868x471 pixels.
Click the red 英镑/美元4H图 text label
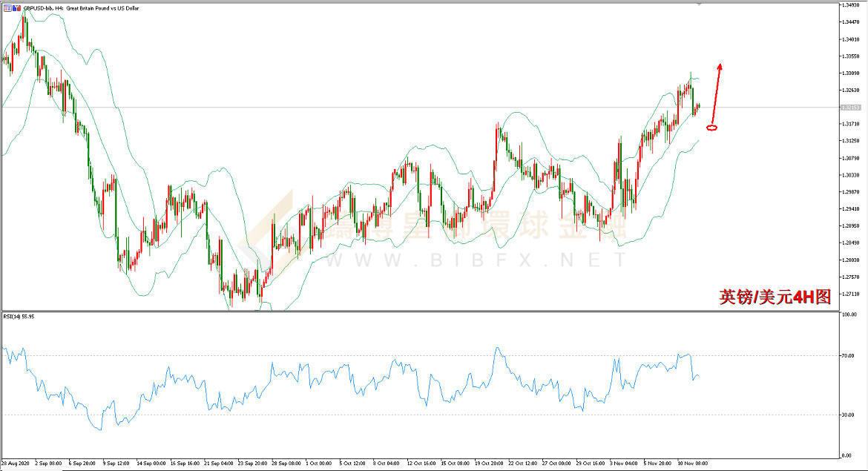(x=775, y=297)
